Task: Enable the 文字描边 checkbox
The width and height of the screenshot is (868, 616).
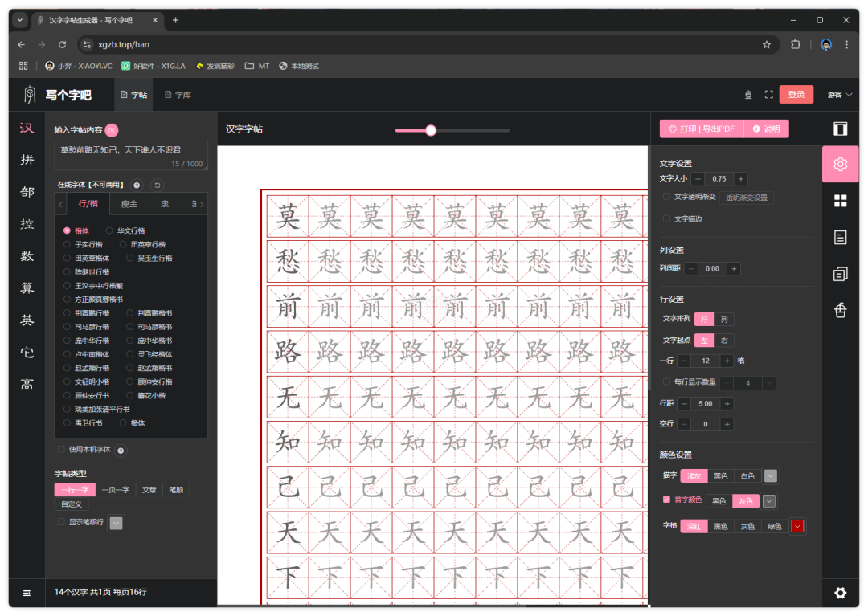Action: 666,218
